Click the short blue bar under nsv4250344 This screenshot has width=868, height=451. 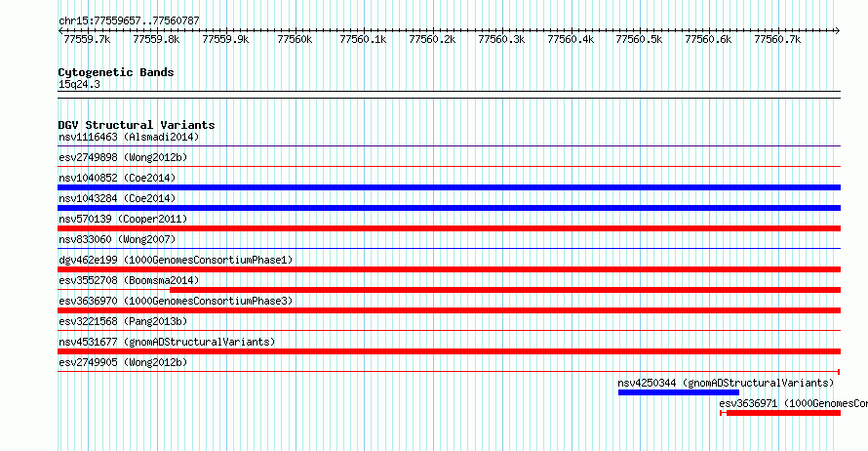point(679,392)
